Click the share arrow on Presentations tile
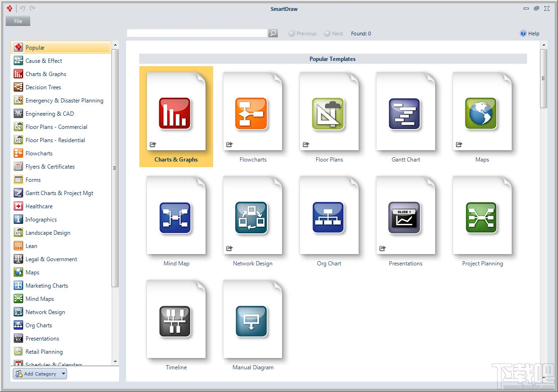This screenshot has height=392, width=558. [x=383, y=248]
